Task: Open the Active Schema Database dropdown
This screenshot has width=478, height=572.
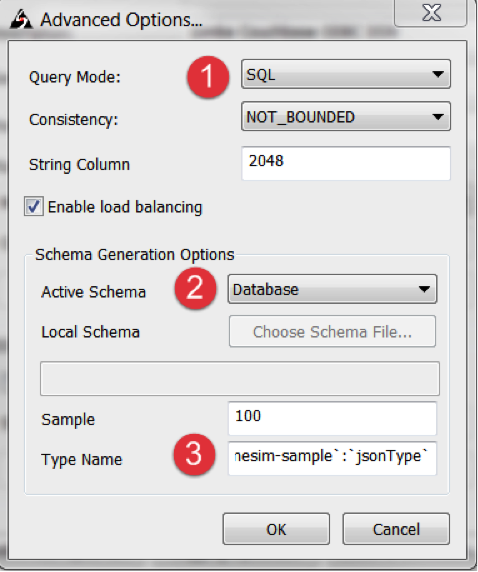Action: pyautogui.click(x=332, y=289)
